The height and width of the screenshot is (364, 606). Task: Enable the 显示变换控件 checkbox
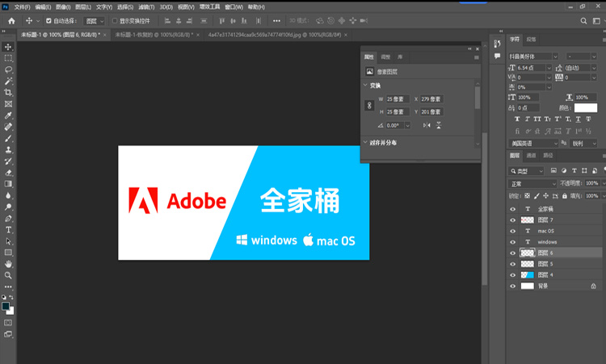(x=115, y=21)
